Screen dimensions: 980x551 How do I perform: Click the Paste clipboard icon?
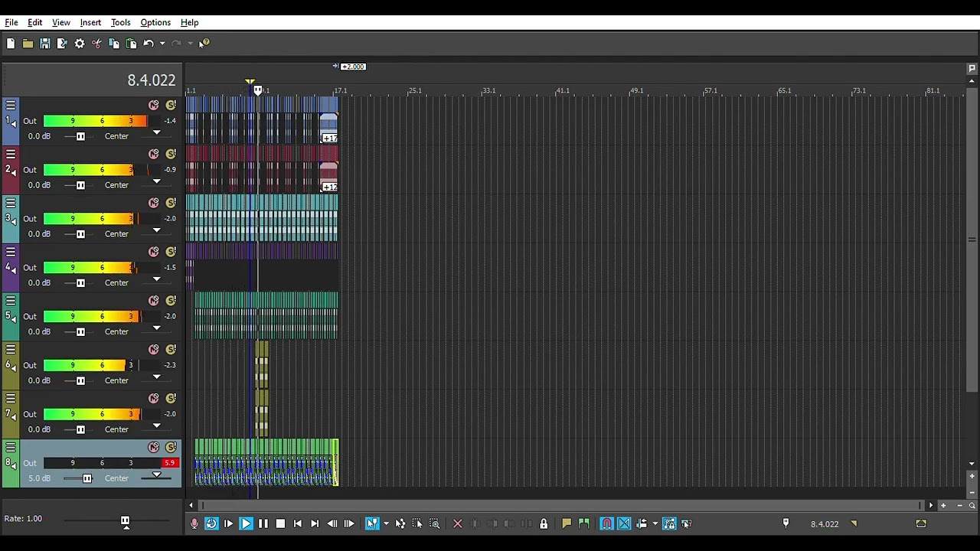click(x=131, y=44)
